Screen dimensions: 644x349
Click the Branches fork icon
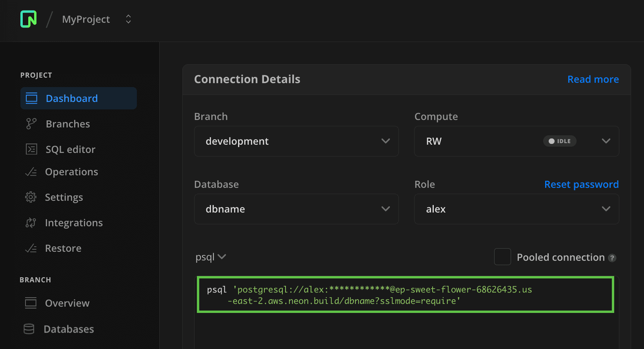(31, 124)
